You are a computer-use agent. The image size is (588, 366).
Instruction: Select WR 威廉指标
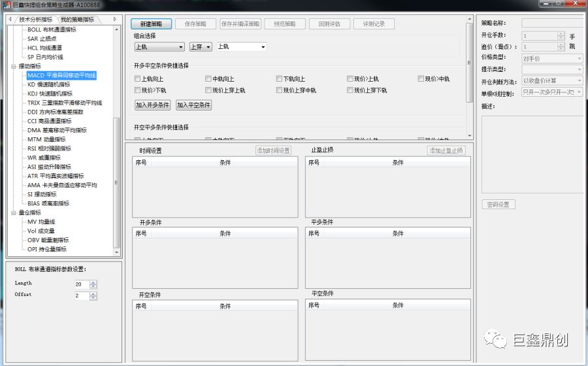pos(44,158)
